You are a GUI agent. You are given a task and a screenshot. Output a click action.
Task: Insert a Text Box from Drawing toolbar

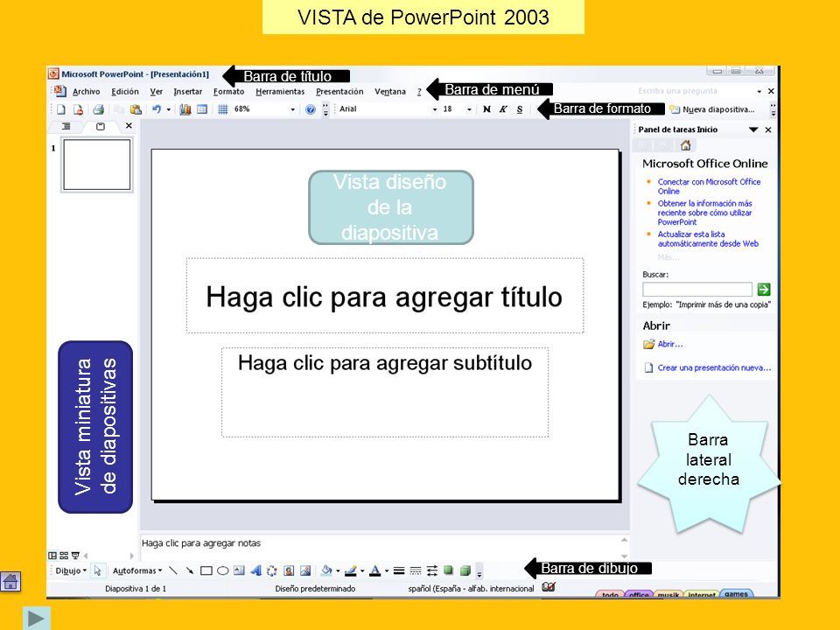coord(239,571)
